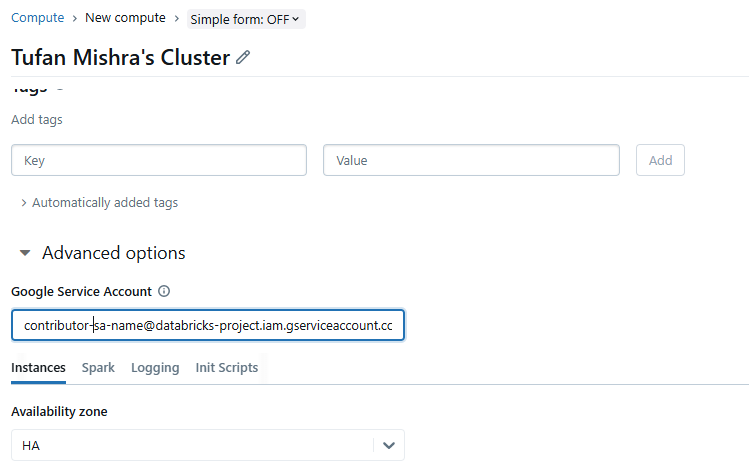This screenshot has width=749, height=473.
Task: Expand the Automatically added tags section
Action: (99, 203)
